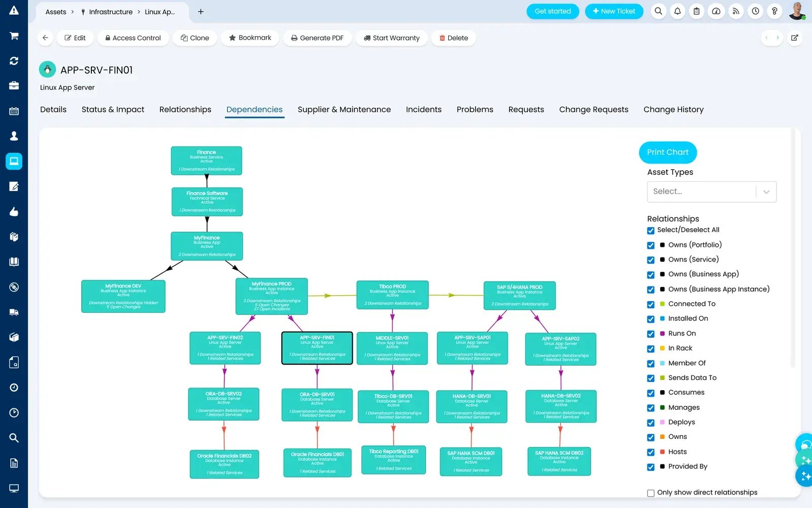812x508 pixels.
Task: Click the clock history icon in top bar
Action: [x=755, y=11]
